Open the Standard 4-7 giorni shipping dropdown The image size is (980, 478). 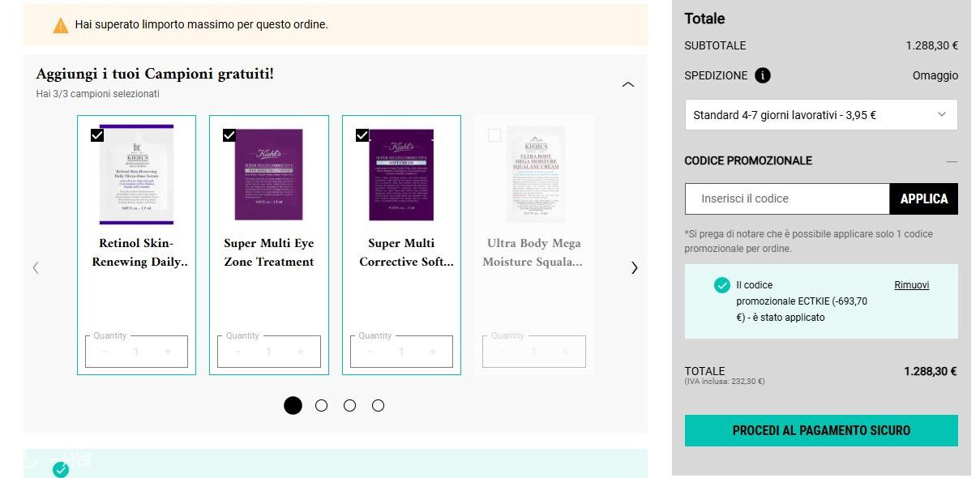click(821, 115)
